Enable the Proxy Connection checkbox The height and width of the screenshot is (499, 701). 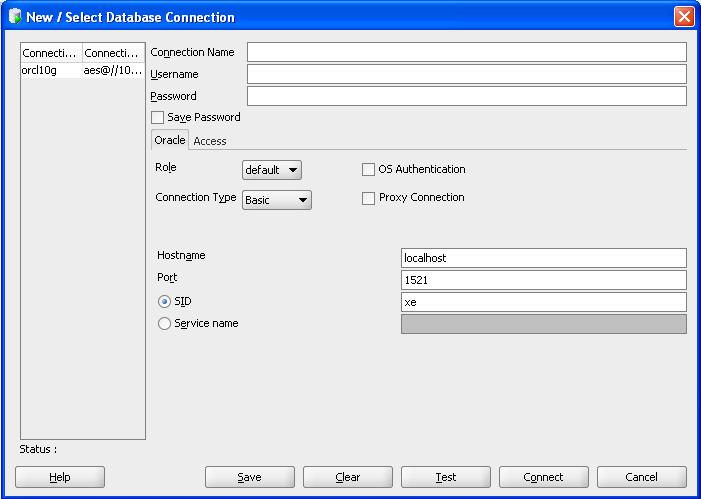click(368, 198)
